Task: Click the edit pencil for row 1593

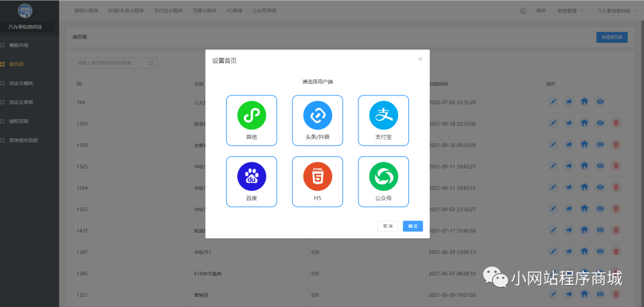Action: click(553, 123)
